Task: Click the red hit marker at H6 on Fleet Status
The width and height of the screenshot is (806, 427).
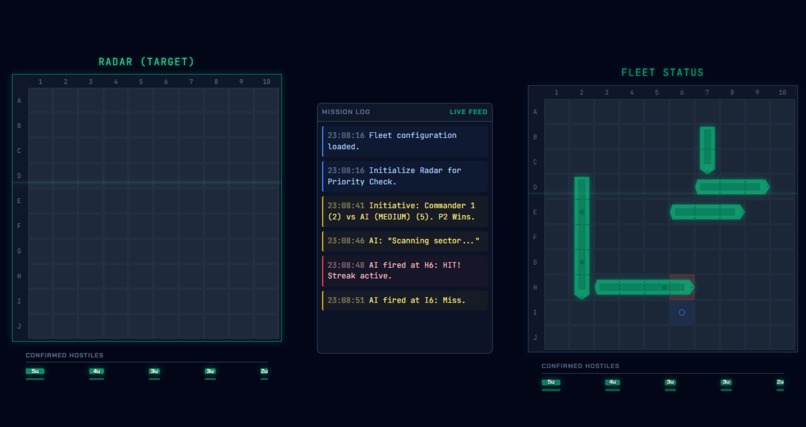Action: tap(682, 287)
